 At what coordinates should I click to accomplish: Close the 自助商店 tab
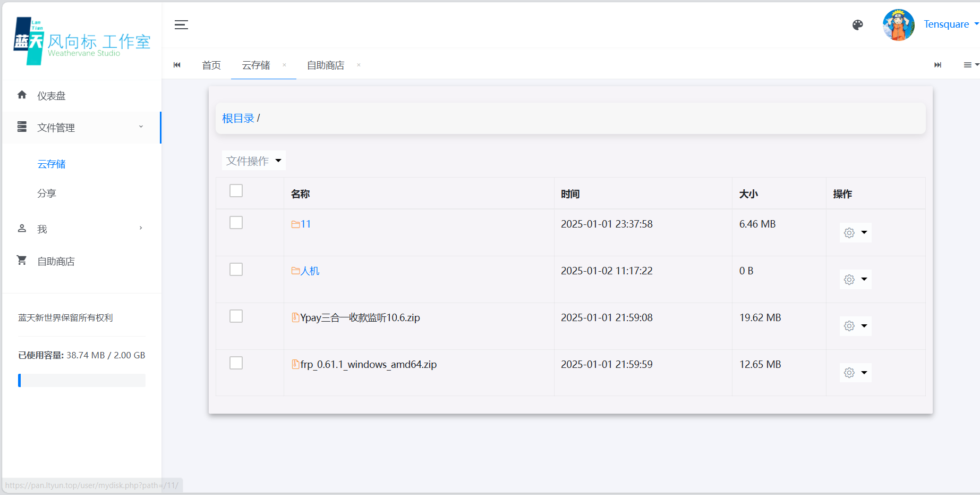[x=359, y=65]
